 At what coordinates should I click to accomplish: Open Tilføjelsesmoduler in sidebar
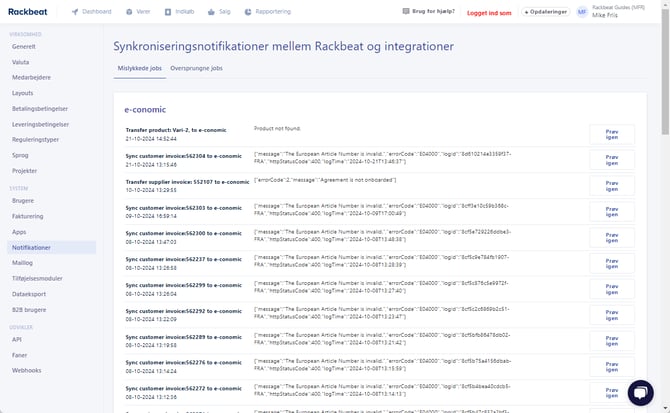(37, 278)
